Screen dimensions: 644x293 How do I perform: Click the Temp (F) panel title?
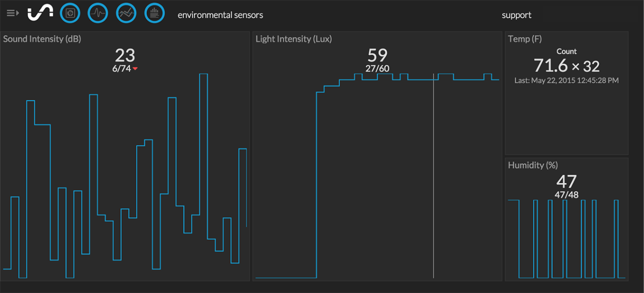[x=524, y=39]
